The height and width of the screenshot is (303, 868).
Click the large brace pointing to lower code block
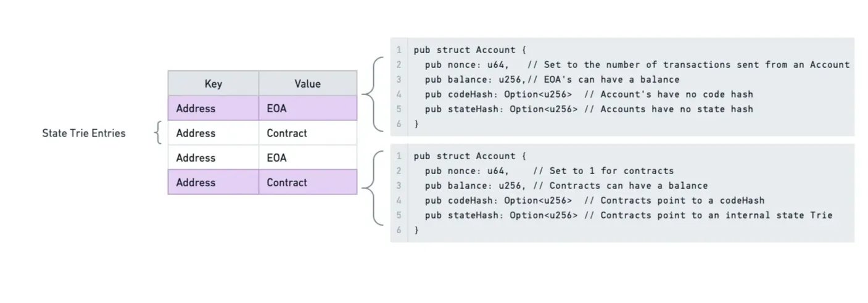click(x=372, y=187)
